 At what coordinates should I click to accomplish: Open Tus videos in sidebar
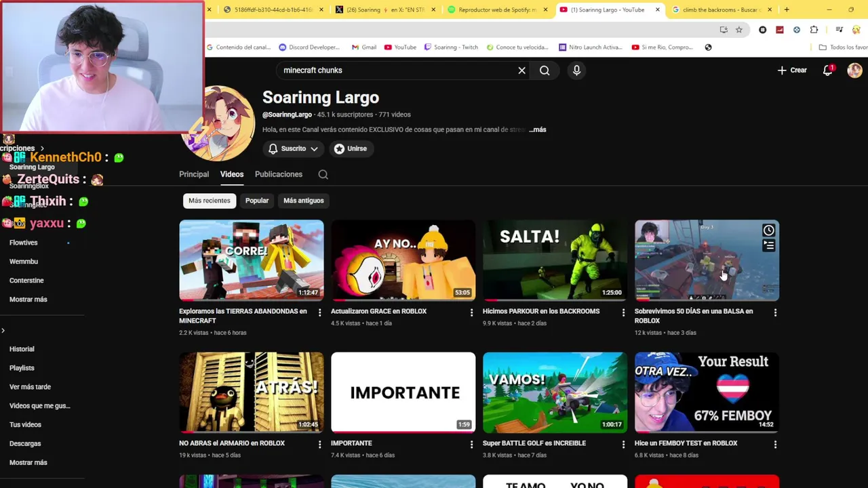(x=25, y=425)
